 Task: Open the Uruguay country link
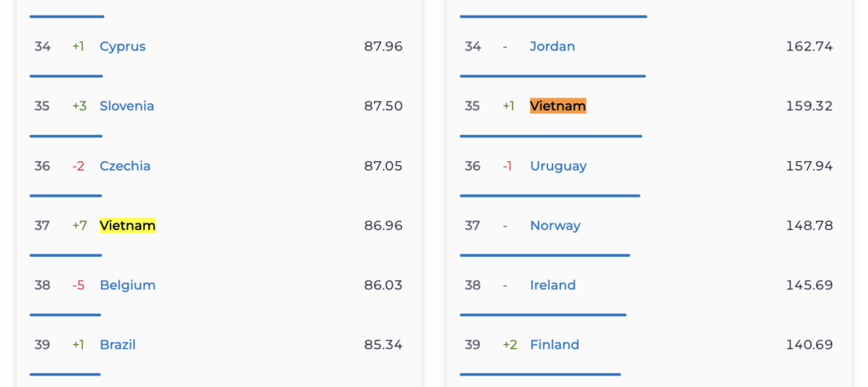558,166
